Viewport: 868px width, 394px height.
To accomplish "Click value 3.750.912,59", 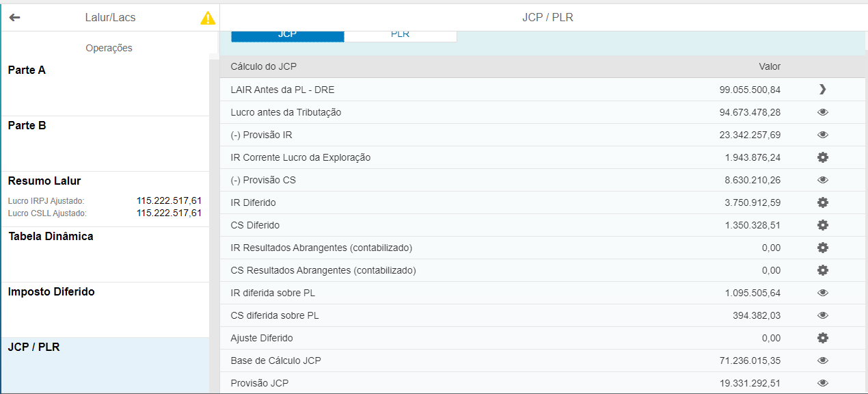I will (x=752, y=202).
